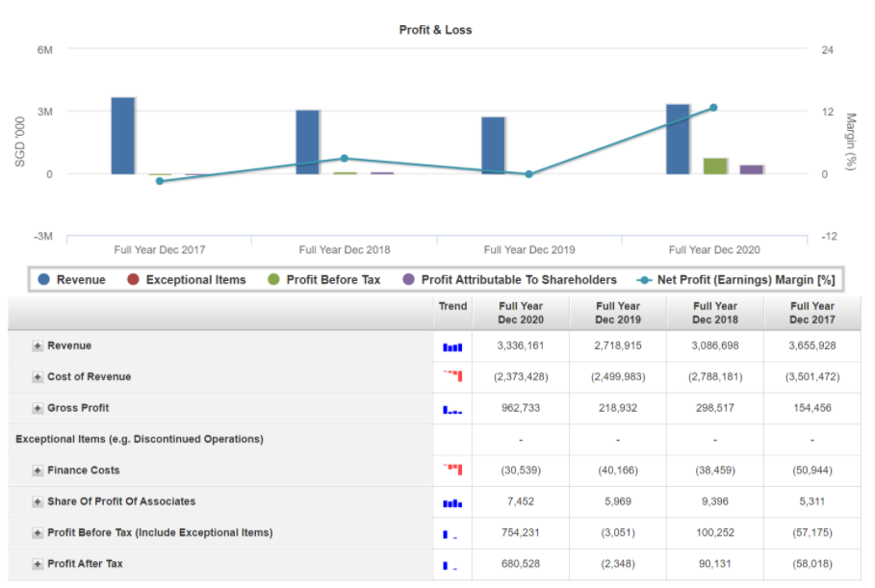Click the Finance Costs trend sparkline
875x588 pixels.
click(x=452, y=470)
